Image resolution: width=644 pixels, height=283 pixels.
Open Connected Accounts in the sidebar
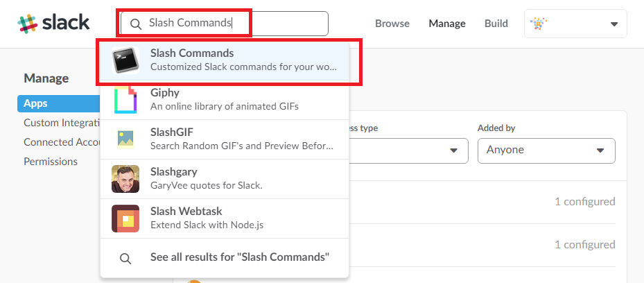coord(62,142)
